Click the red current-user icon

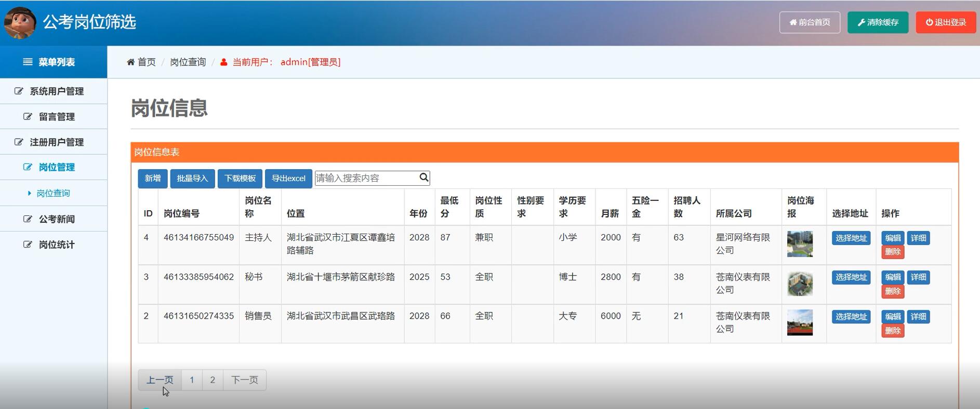coord(223,62)
